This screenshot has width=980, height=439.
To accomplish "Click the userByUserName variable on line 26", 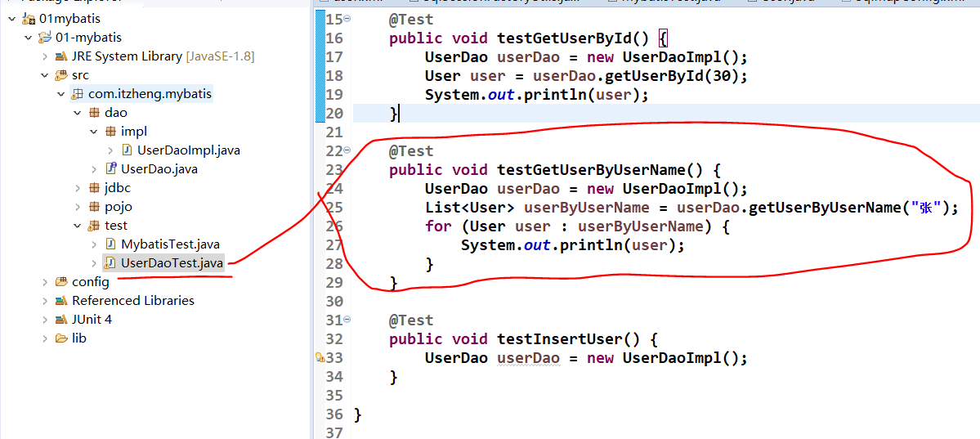I will 642,226.
